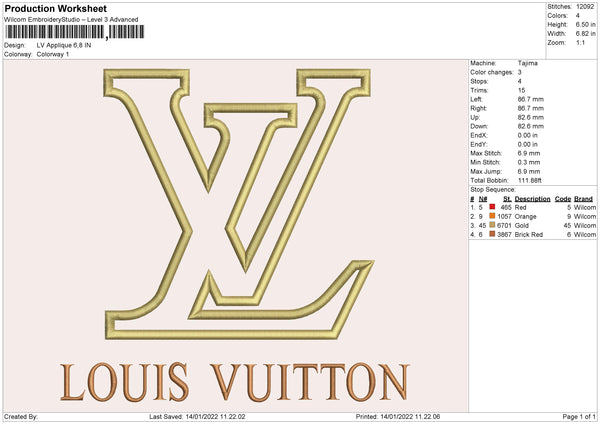Click the EndX value '0.00 in'
This screenshot has width=600, height=424.
pyautogui.click(x=528, y=135)
